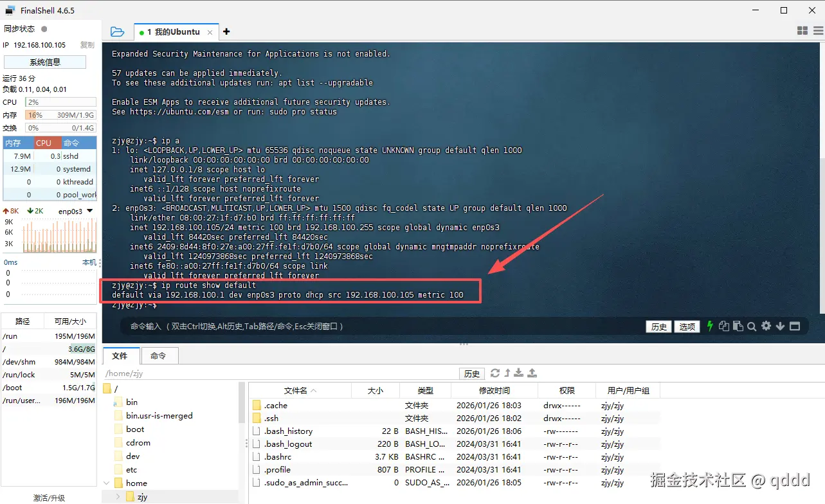Select the systemd process row
The height and width of the screenshot is (504, 825).
pos(50,169)
